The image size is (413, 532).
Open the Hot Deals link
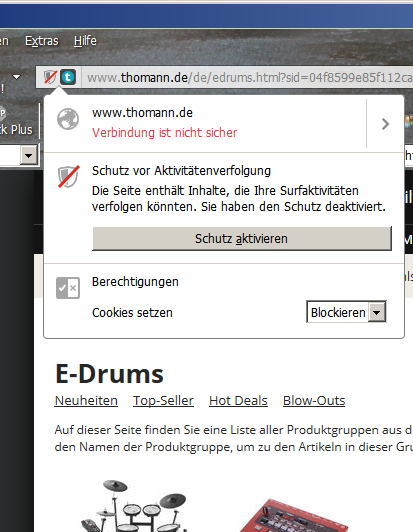point(238,401)
